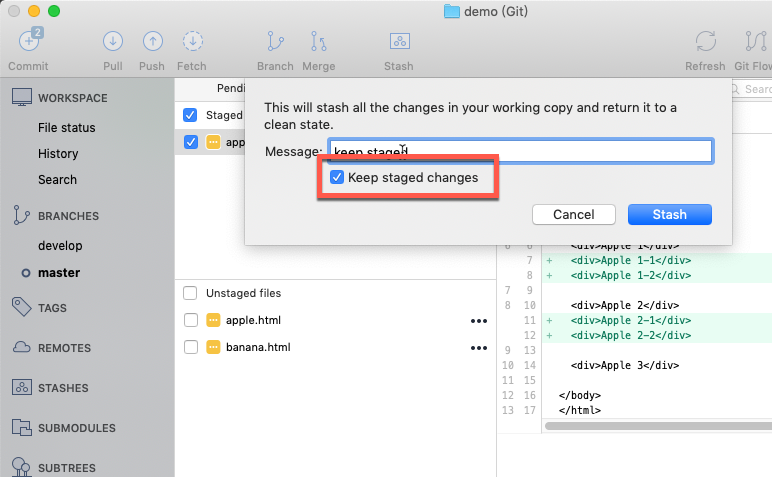Click the Cancel button in stash dialog
The height and width of the screenshot is (477, 772).
pyautogui.click(x=574, y=215)
